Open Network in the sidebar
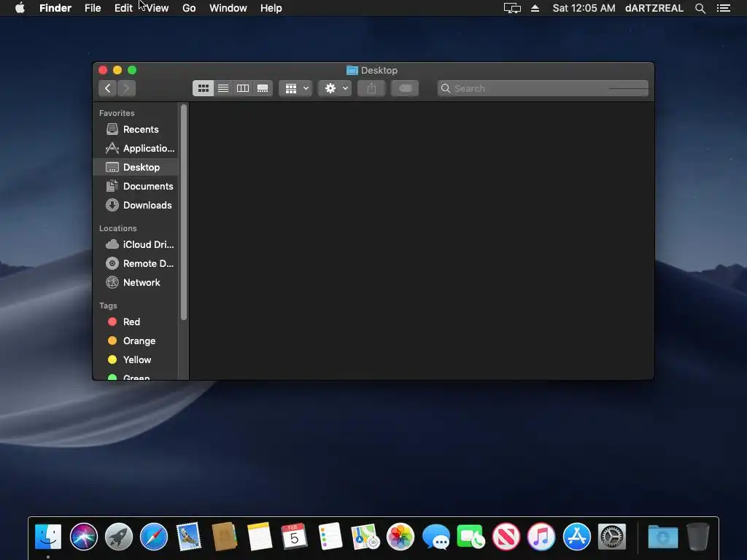 pos(135,282)
